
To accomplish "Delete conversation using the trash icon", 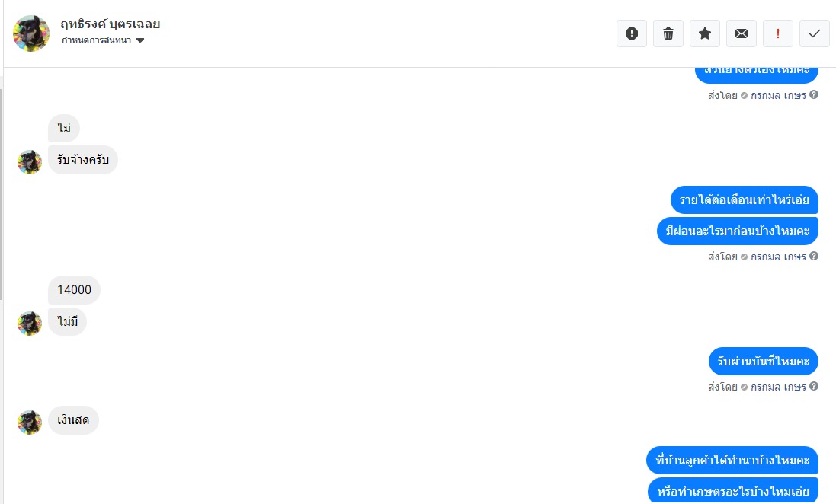I will (x=668, y=33).
